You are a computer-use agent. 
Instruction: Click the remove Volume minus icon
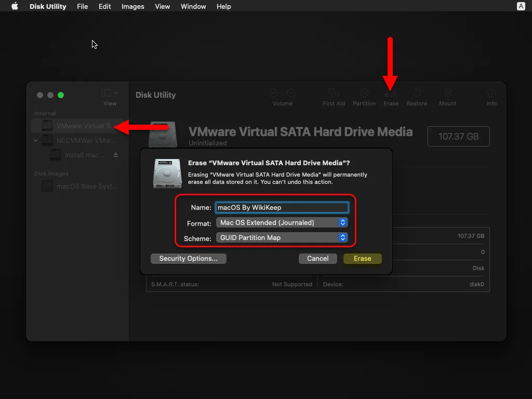pyautogui.click(x=291, y=92)
